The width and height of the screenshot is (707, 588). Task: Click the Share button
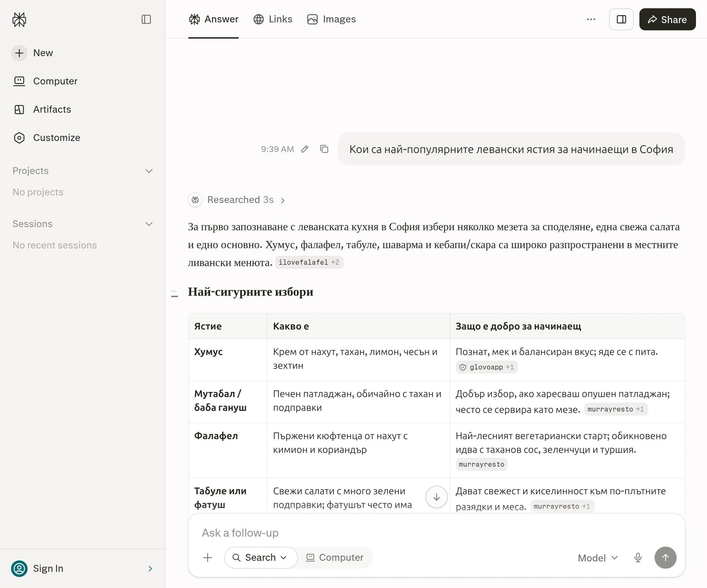(667, 19)
